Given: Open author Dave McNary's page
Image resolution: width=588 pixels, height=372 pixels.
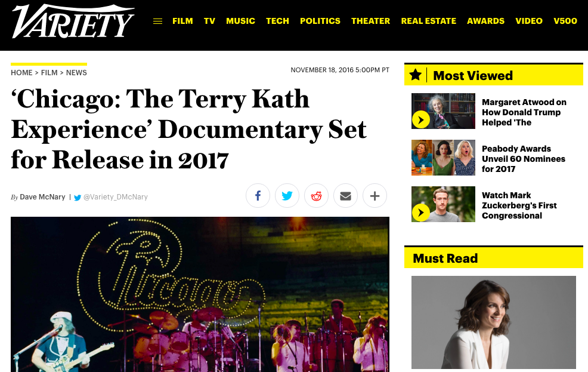Looking at the screenshot, I should click(42, 196).
